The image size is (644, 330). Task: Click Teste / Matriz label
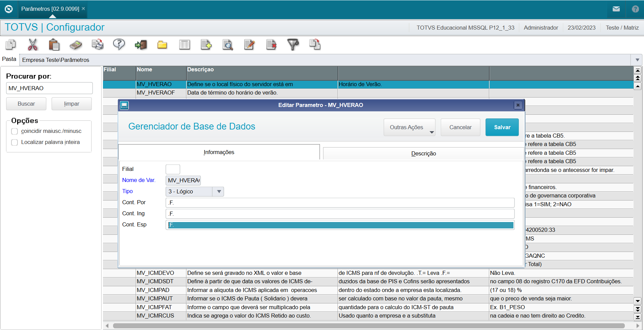click(622, 28)
